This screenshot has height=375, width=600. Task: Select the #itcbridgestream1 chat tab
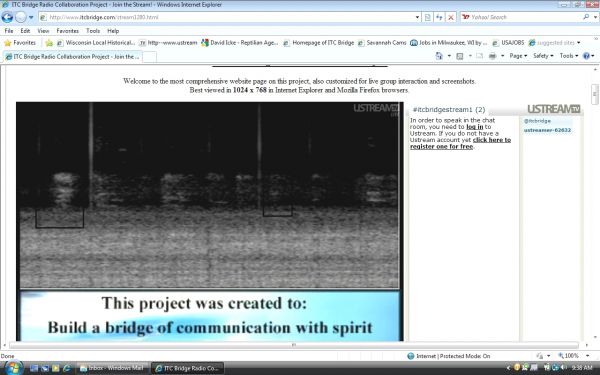449,110
